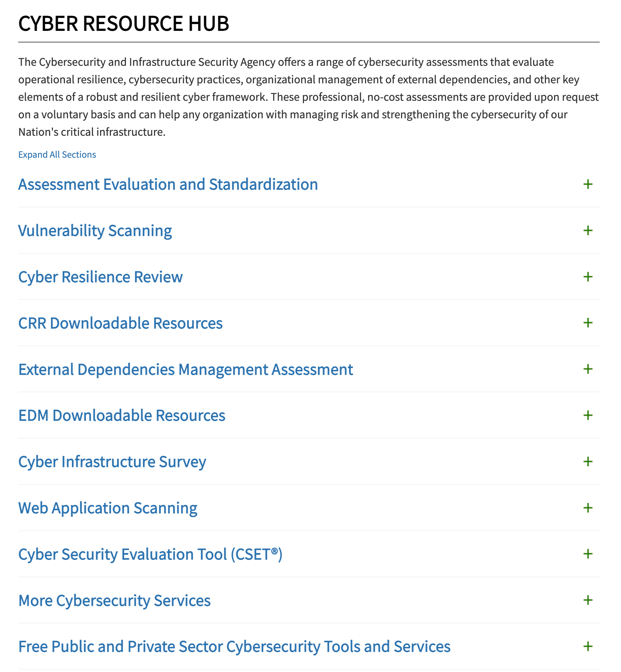Open the Vulnerability Scanning heading link

[95, 231]
